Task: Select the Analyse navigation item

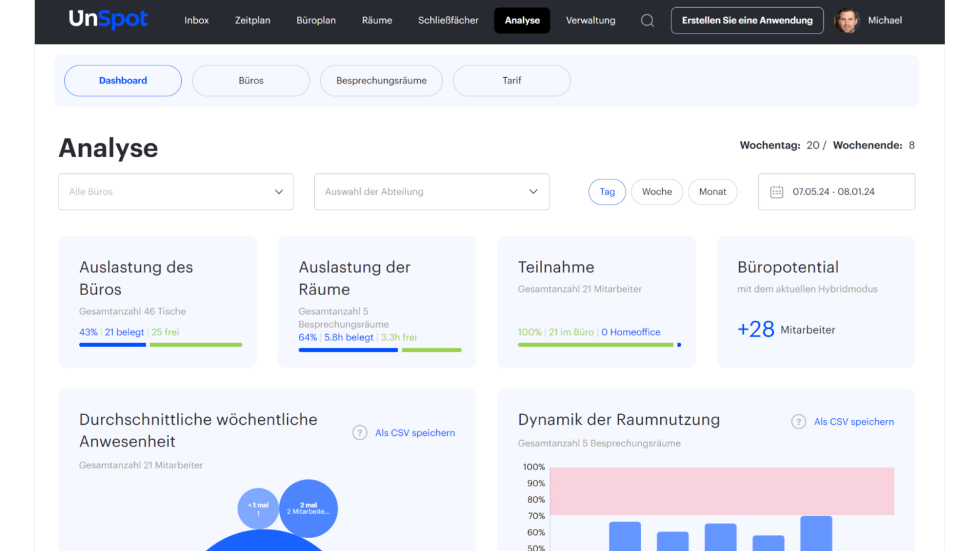Action: 522,20
